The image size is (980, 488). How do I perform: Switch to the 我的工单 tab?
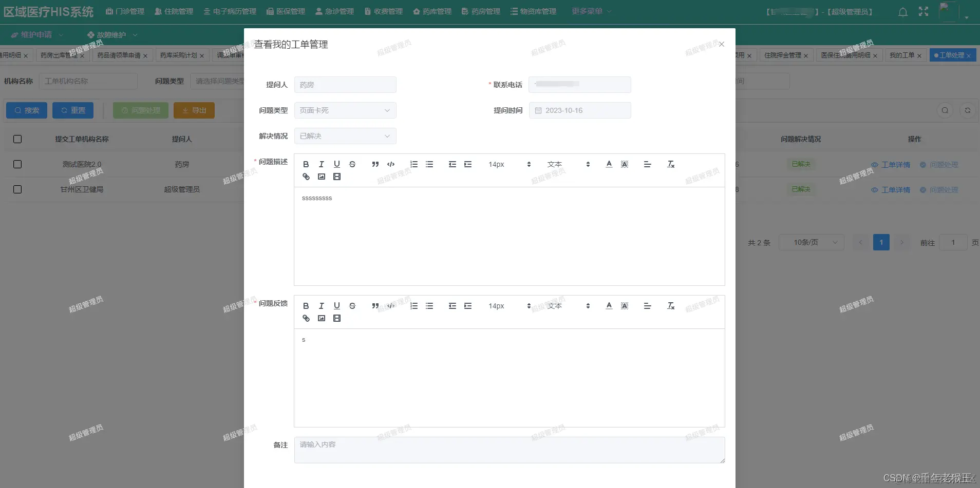click(x=902, y=55)
